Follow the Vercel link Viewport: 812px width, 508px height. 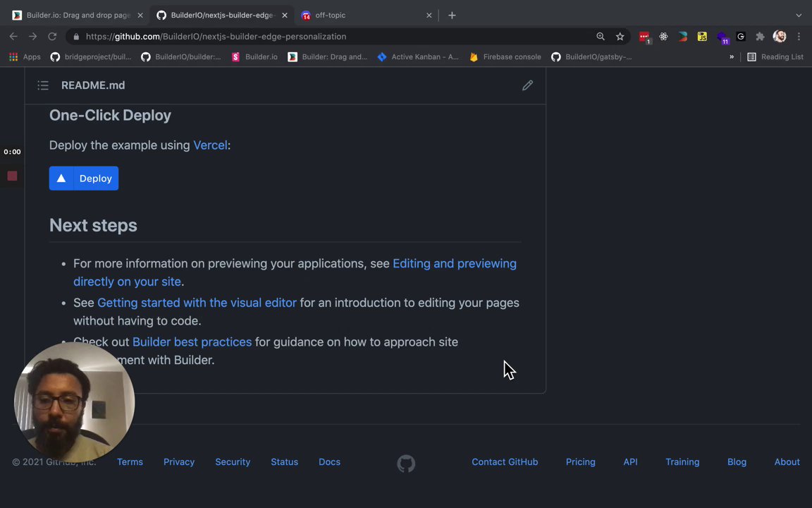[210, 145]
